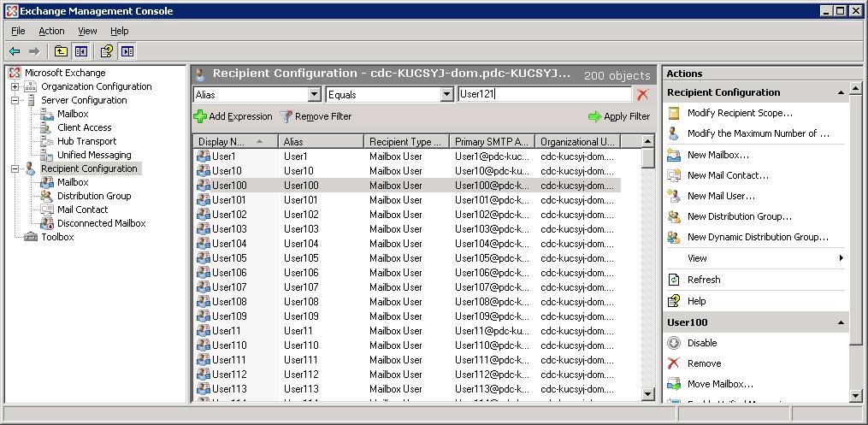Click the Forward arrow toolbar icon
The image size is (868, 425).
34,51
